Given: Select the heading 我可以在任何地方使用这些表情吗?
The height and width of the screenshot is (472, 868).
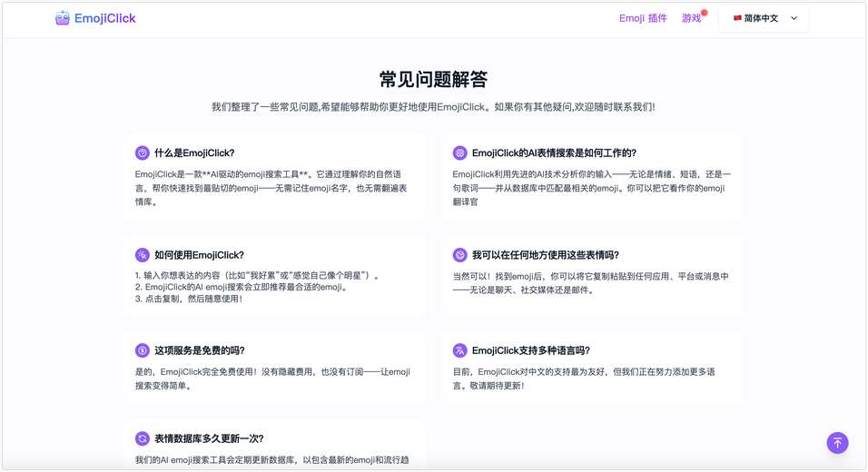Looking at the screenshot, I should tap(546, 255).
